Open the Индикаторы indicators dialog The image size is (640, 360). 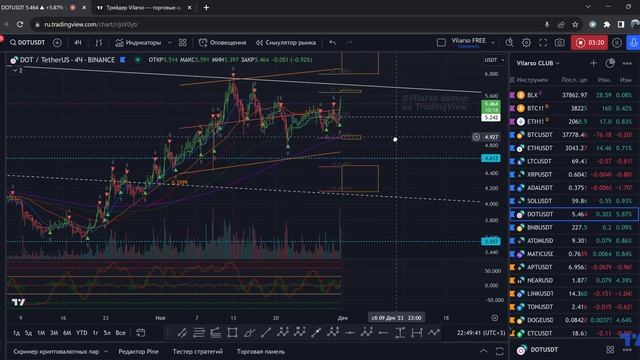click(x=138, y=42)
